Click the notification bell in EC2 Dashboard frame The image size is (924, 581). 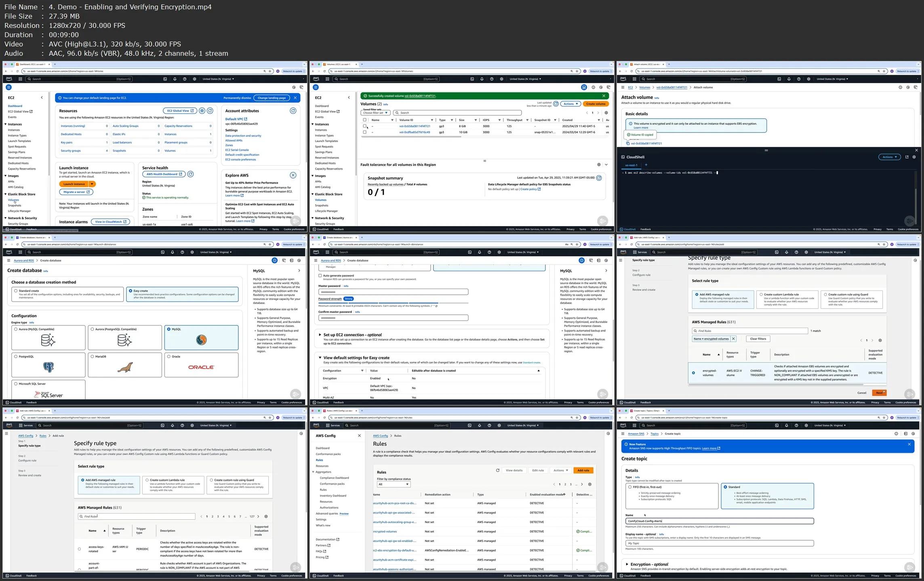click(x=175, y=79)
